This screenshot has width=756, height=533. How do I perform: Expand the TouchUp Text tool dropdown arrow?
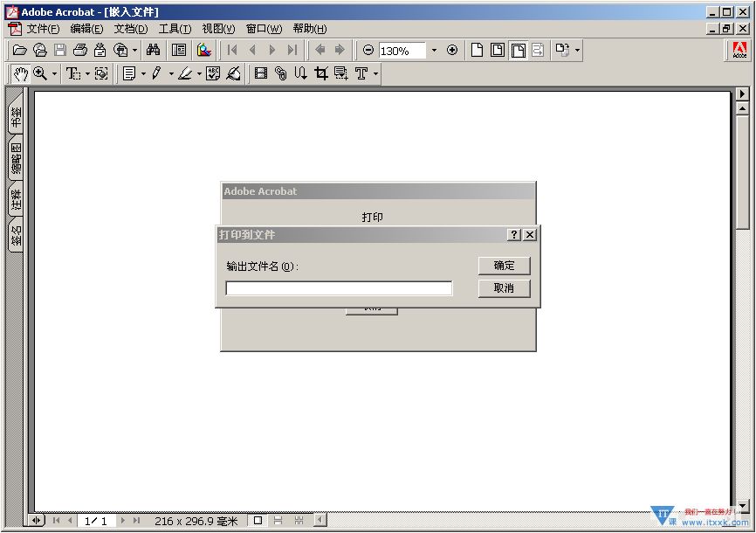tap(375, 74)
